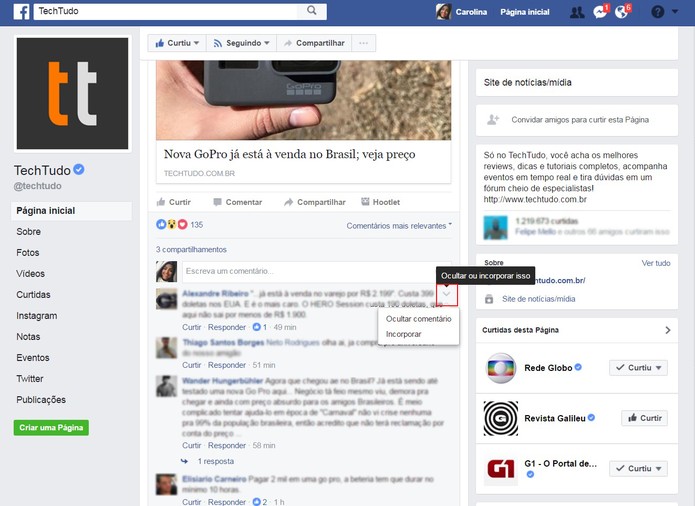Select Ocultar comentário menu option

418,319
